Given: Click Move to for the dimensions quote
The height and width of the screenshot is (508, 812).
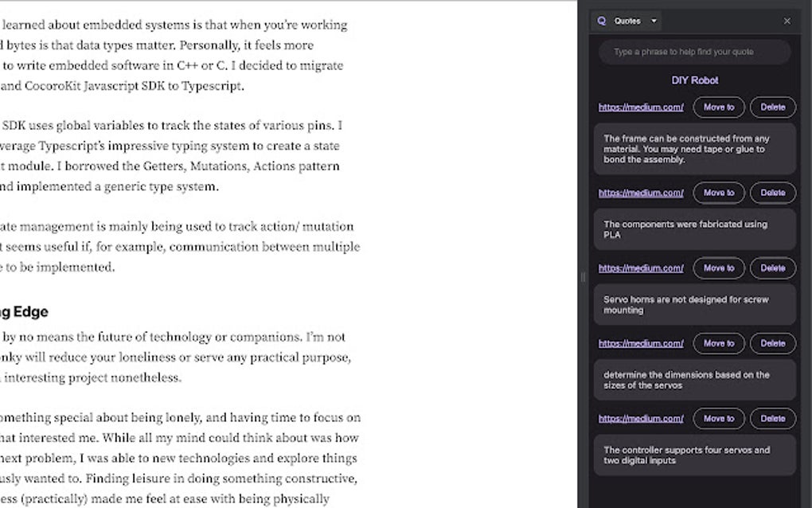Looking at the screenshot, I should tap(719, 343).
